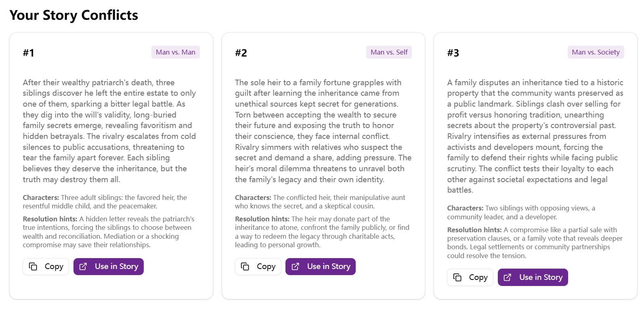
Task: Click the '#2' card heading
Action: coord(241,53)
